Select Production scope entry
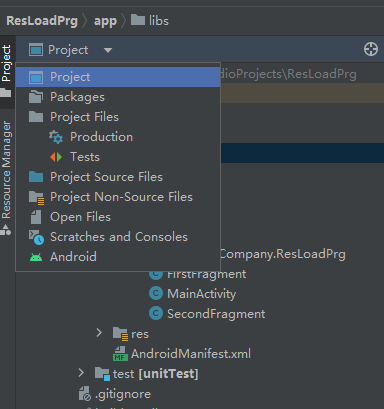Viewport: 384px width, 409px height. [x=118, y=137]
